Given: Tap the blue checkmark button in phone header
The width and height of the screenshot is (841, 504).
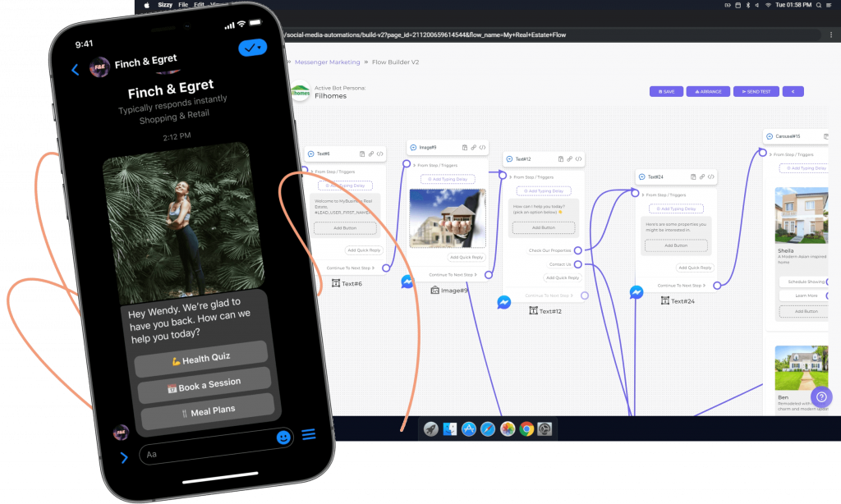Looking at the screenshot, I should [252, 48].
